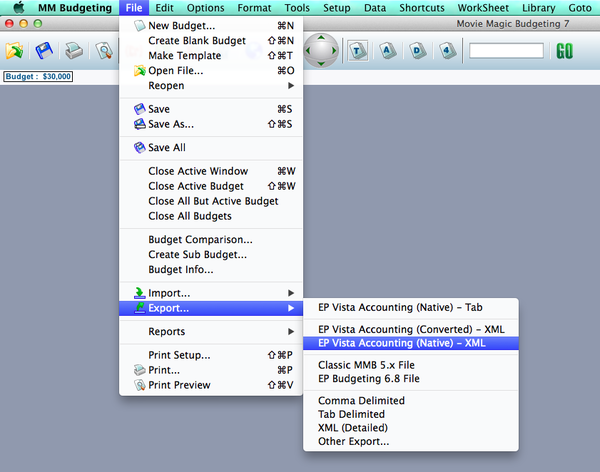Select Make Template
The width and height of the screenshot is (600, 472).
pyautogui.click(x=211, y=56)
